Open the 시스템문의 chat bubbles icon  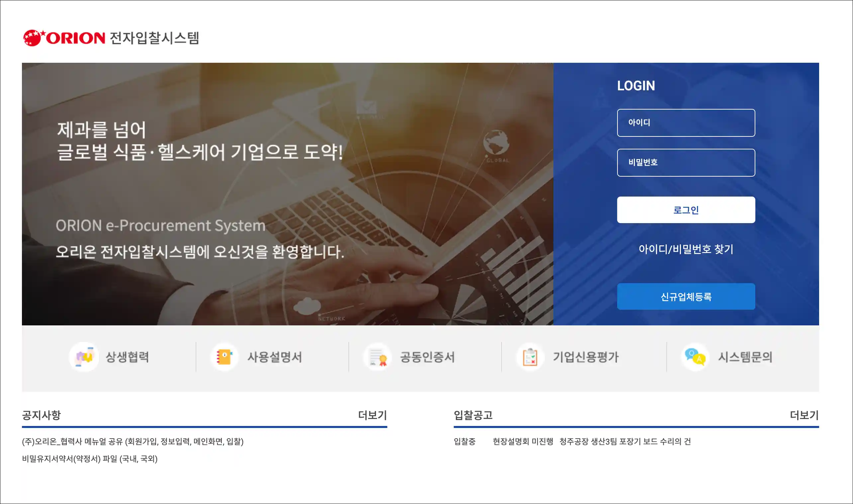pos(695,357)
